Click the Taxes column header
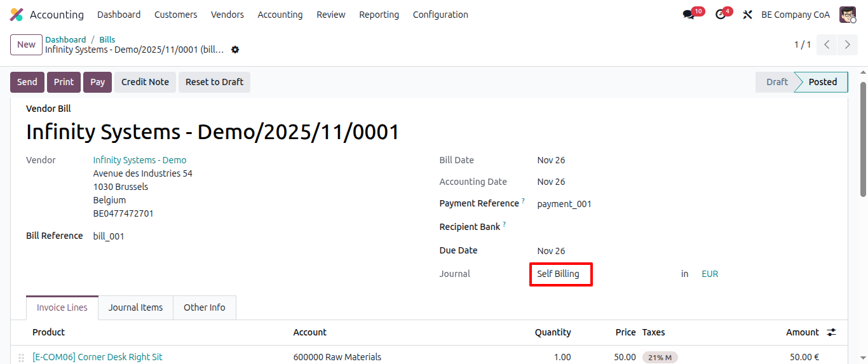 [x=654, y=332]
